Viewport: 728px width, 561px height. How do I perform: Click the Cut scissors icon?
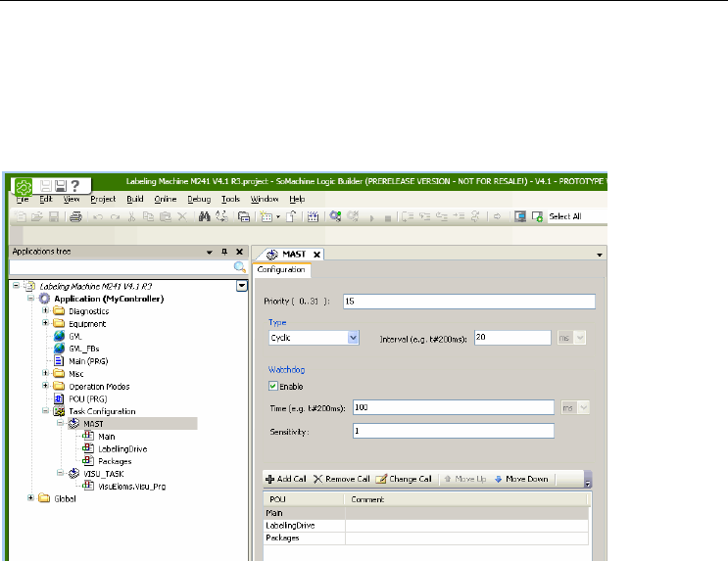132,216
